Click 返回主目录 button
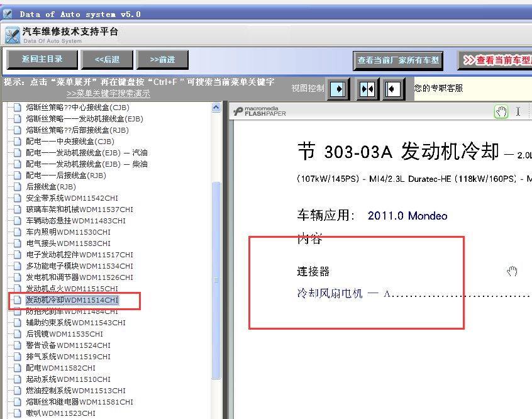532x419 pixels. [42, 59]
